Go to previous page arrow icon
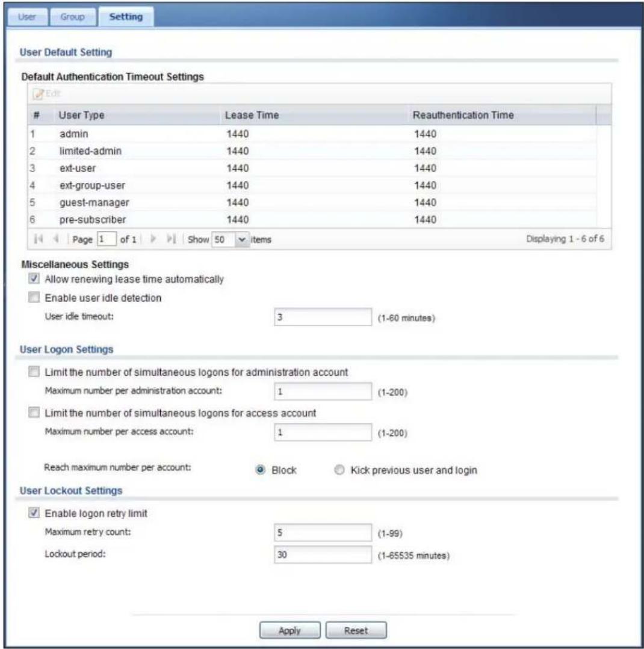 (x=56, y=239)
